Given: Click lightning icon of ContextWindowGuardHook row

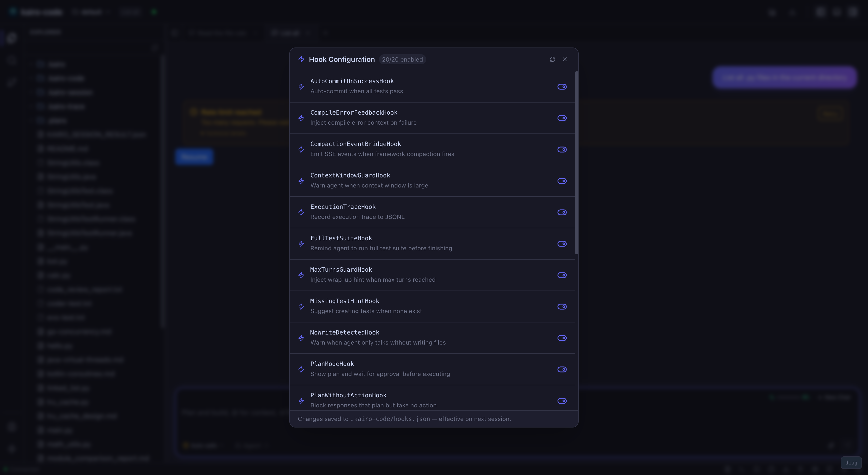Looking at the screenshot, I should (x=301, y=181).
